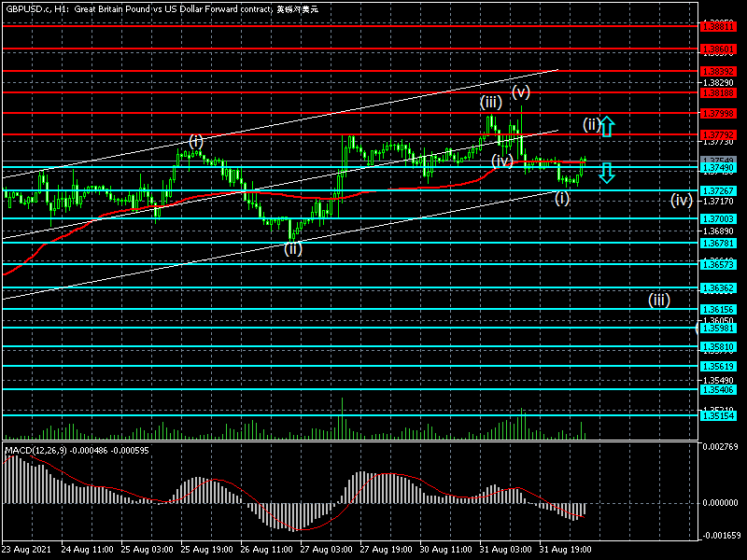Image resolution: width=747 pixels, height=560 pixels.
Task: Click the projected (iv) label near 1.37170
Action: tap(682, 201)
